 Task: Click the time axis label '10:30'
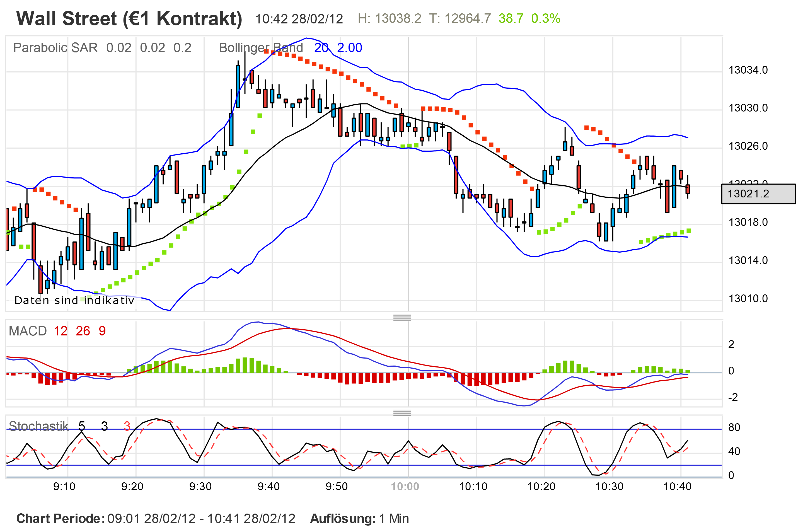pyautogui.click(x=609, y=487)
